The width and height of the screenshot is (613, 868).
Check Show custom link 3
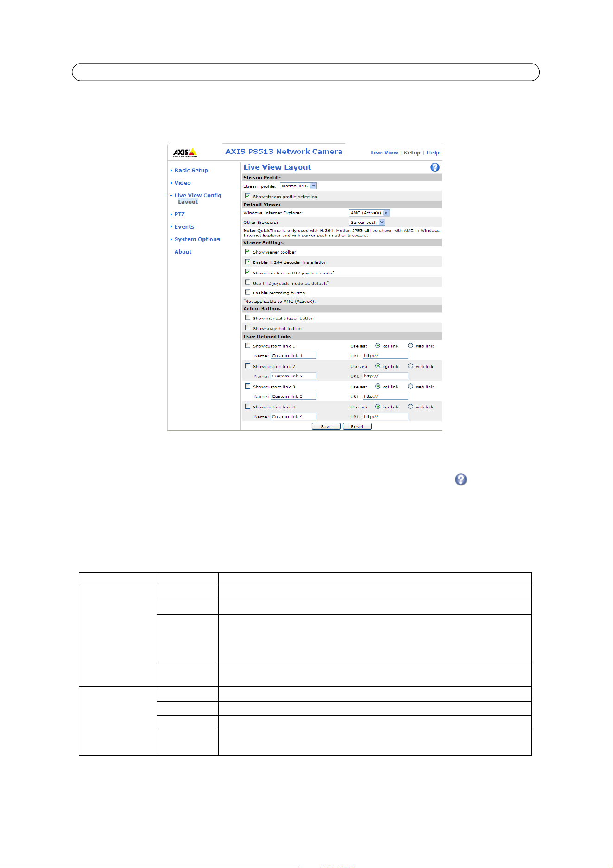pyautogui.click(x=248, y=386)
